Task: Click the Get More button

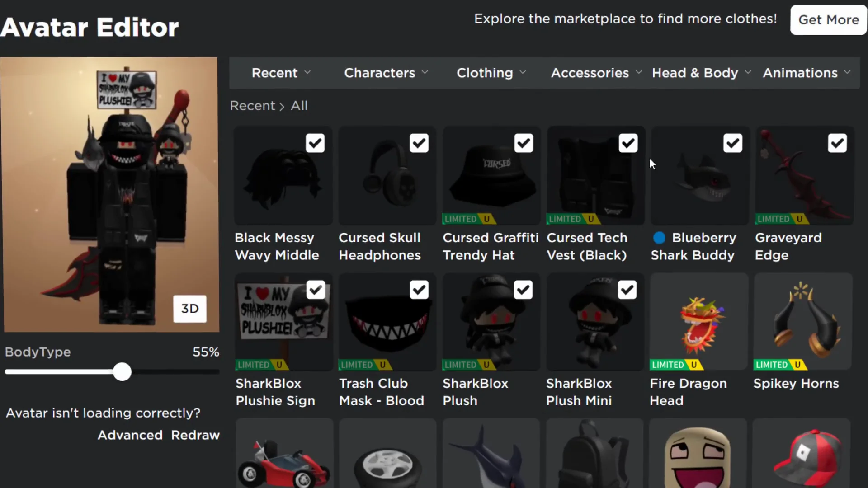Action: (x=829, y=20)
